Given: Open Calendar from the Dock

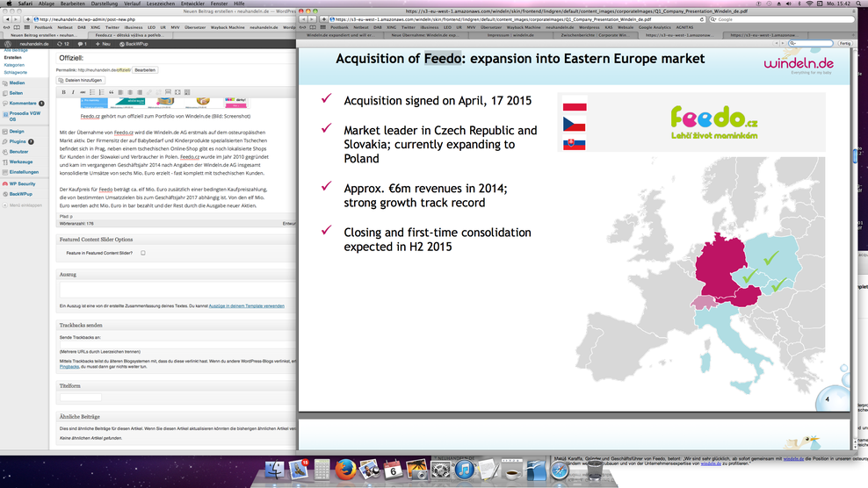Looking at the screenshot, I should click(393, 470).
